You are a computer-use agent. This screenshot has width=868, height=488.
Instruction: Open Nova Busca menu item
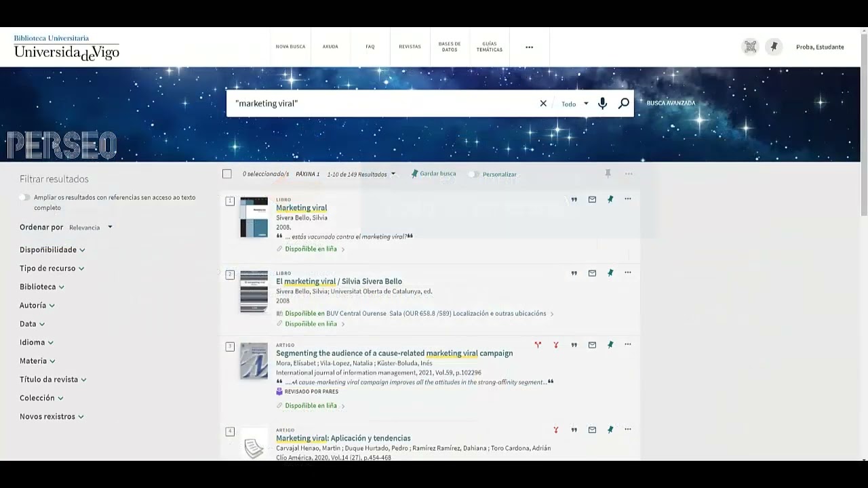pyautogui.click(x=290, y=47)
